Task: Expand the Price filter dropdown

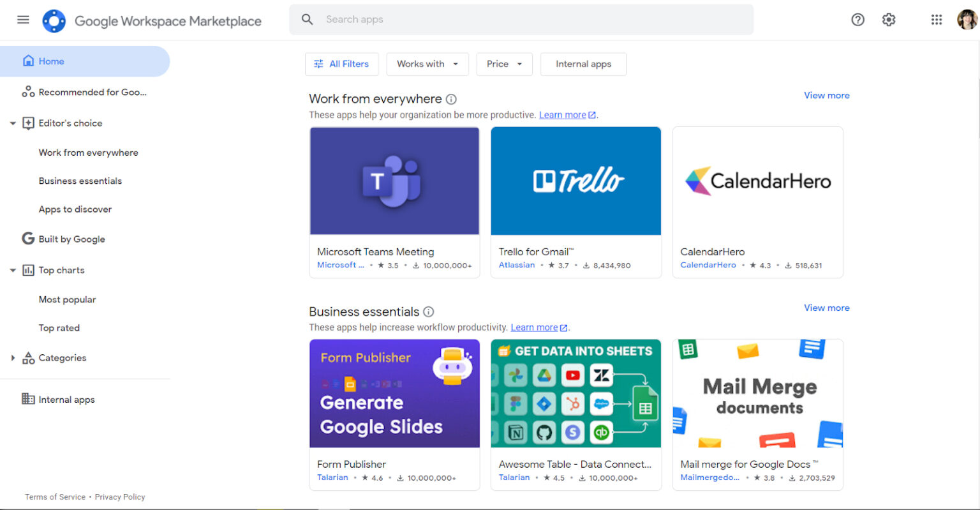Action: tap(504, 64)
